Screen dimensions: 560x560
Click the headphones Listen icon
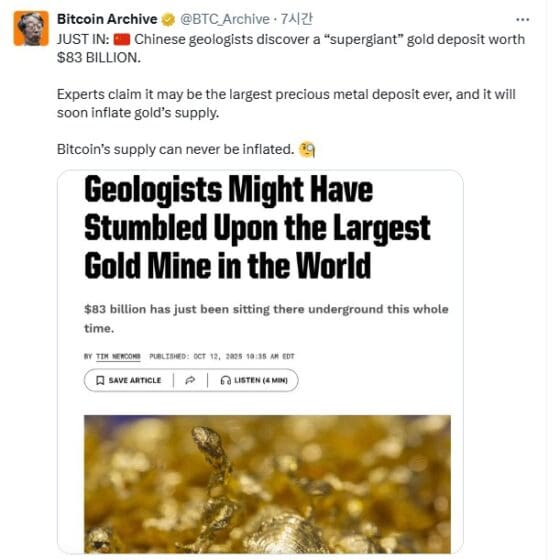(225, 380)
